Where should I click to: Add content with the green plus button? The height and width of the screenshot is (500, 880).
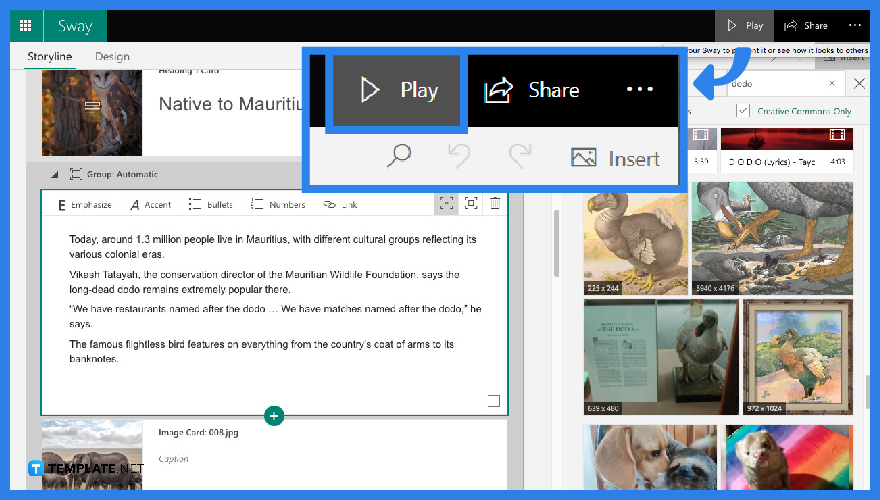tap(274, 416)
